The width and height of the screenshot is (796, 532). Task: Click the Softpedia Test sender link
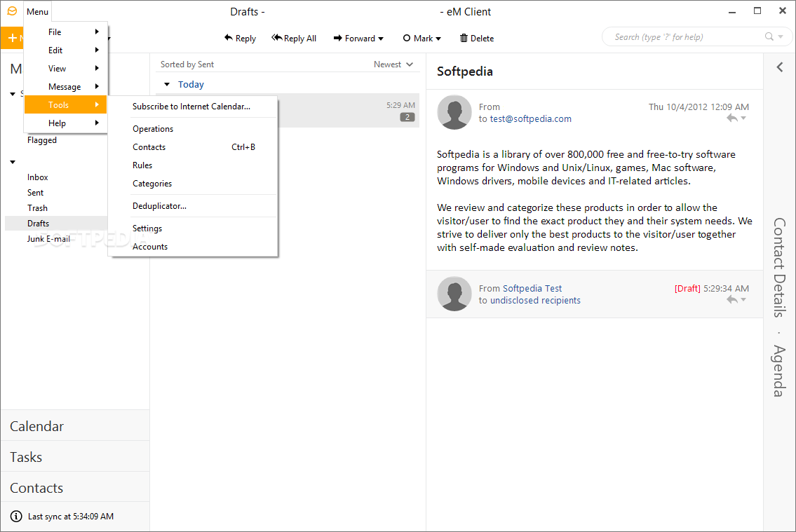point(532,288)
